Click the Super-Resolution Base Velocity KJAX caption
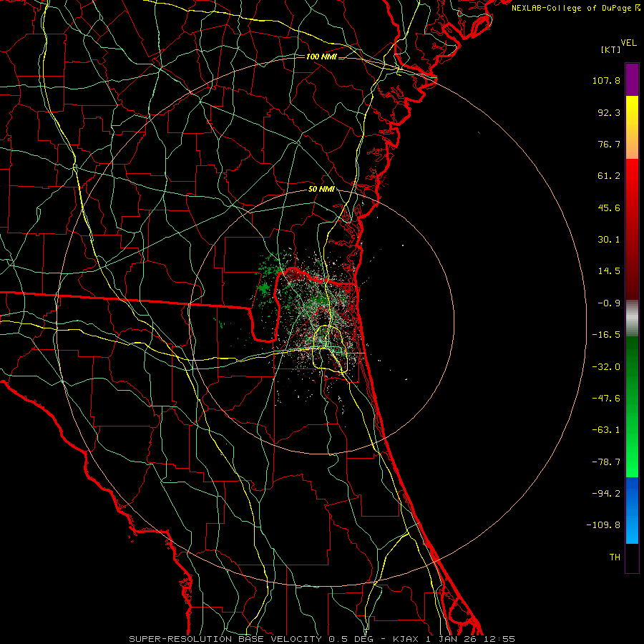 click(x=322, y=639)
